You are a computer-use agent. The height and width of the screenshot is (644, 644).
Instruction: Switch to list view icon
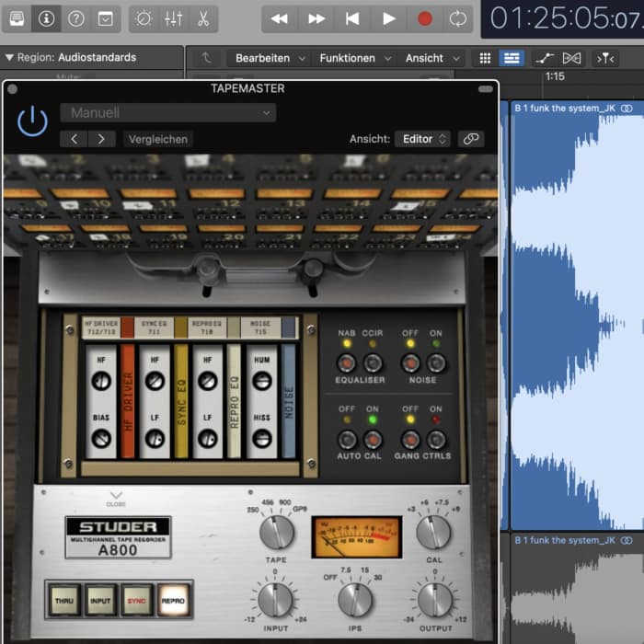click(x=512, y=58)
